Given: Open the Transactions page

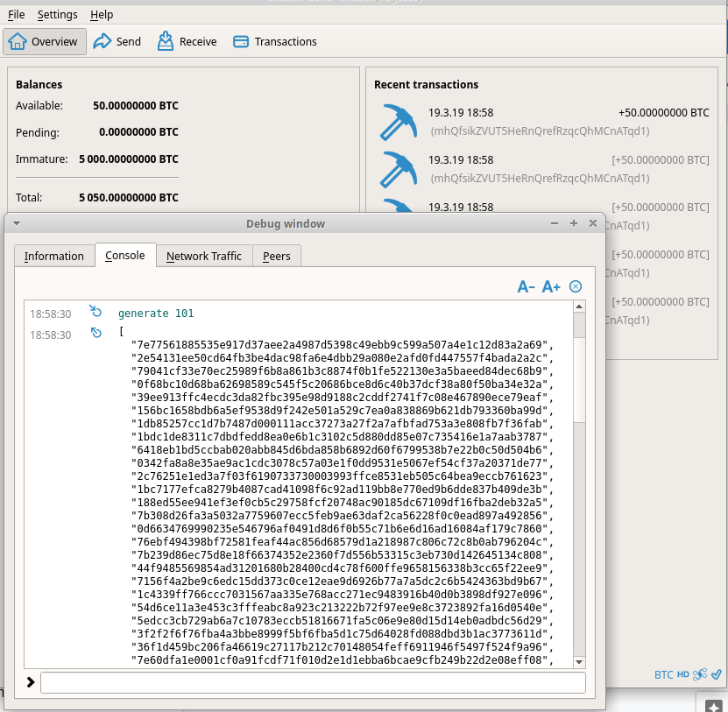Looking at the screenshot, I should coord(275,42).
